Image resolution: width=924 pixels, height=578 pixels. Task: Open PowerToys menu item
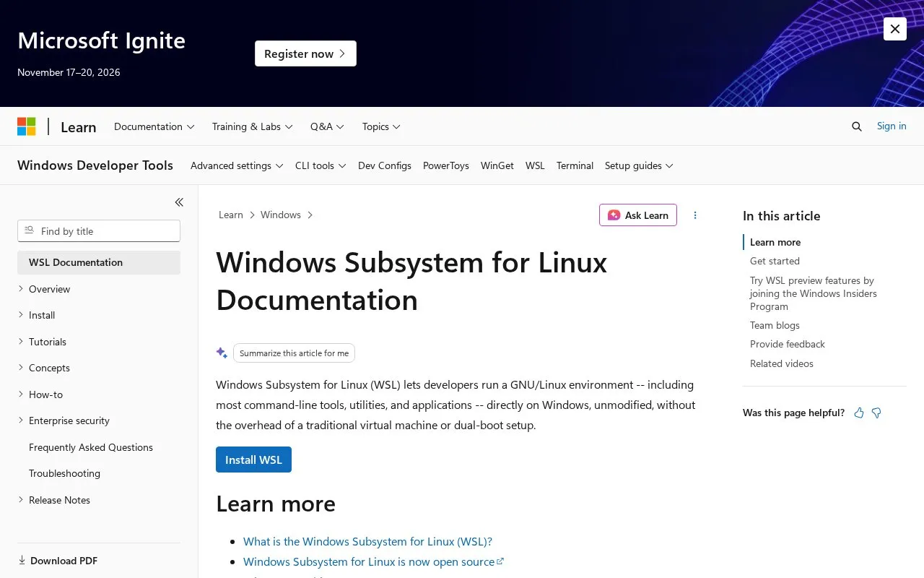tap(446, 165)
